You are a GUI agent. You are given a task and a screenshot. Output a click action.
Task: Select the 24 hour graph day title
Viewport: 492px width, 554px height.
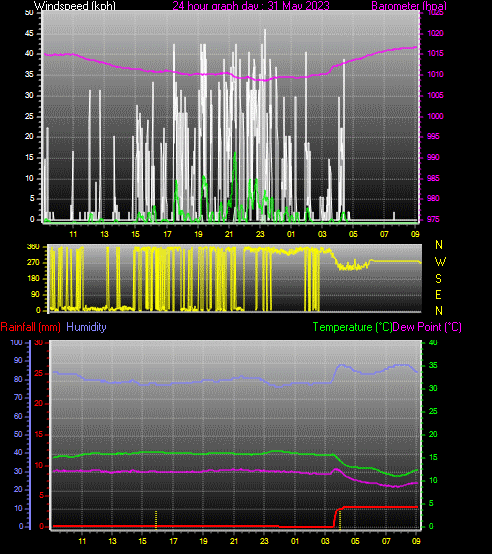[251, 6]
